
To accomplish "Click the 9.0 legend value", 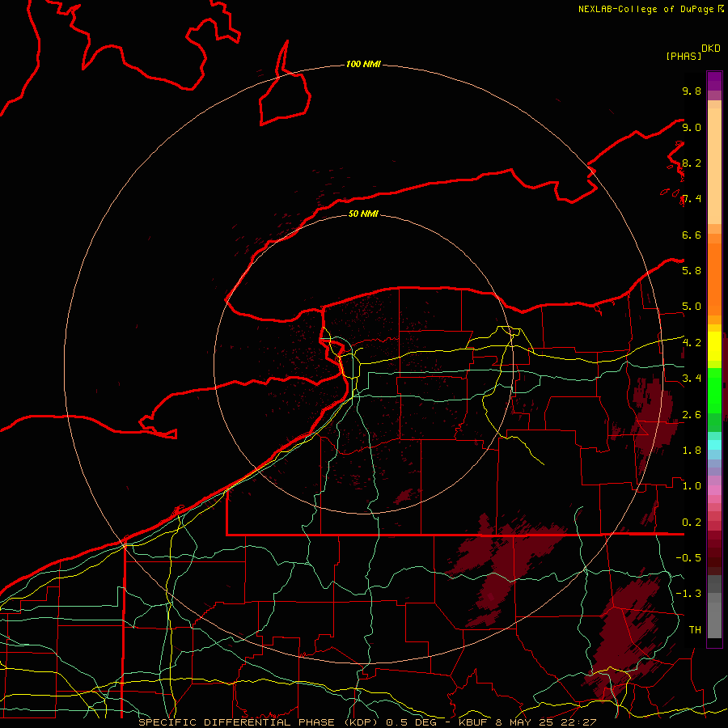I will tap(692, 127).
